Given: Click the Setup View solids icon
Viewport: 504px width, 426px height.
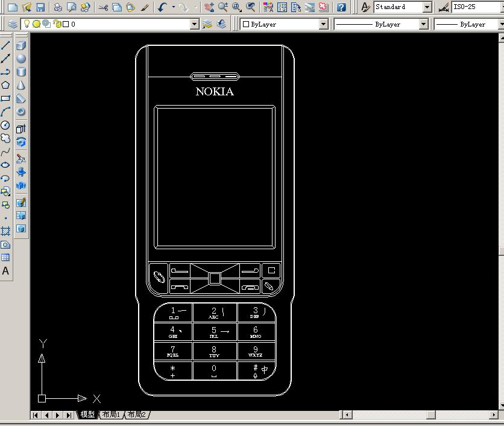Looking at the screenshot, I should (x=21, y=215).
